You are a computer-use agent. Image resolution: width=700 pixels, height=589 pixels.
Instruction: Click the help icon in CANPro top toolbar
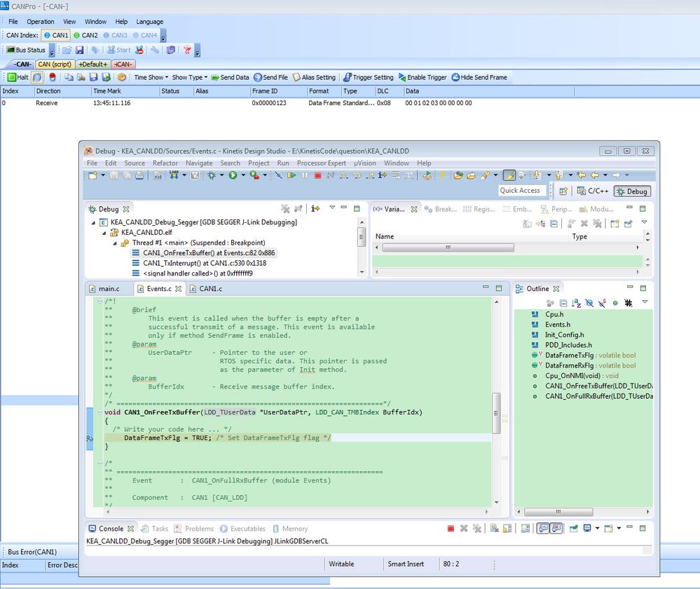(187, 50)
